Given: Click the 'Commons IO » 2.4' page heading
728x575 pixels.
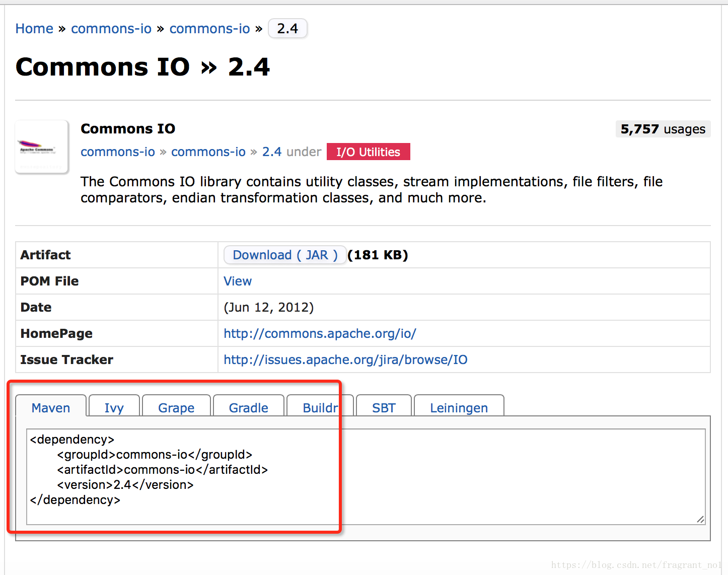Looking at the screenshot, I should coord(143,67).
